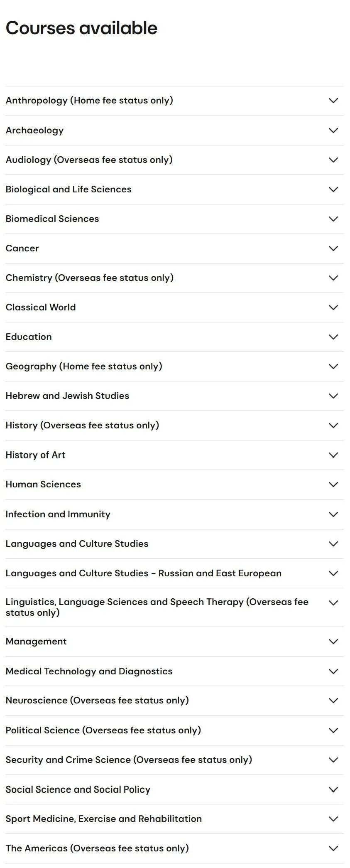Open Sport Medicine, Exercise and Rehabilitation
This screenshot has width=350, height=868.
[174, 819]
